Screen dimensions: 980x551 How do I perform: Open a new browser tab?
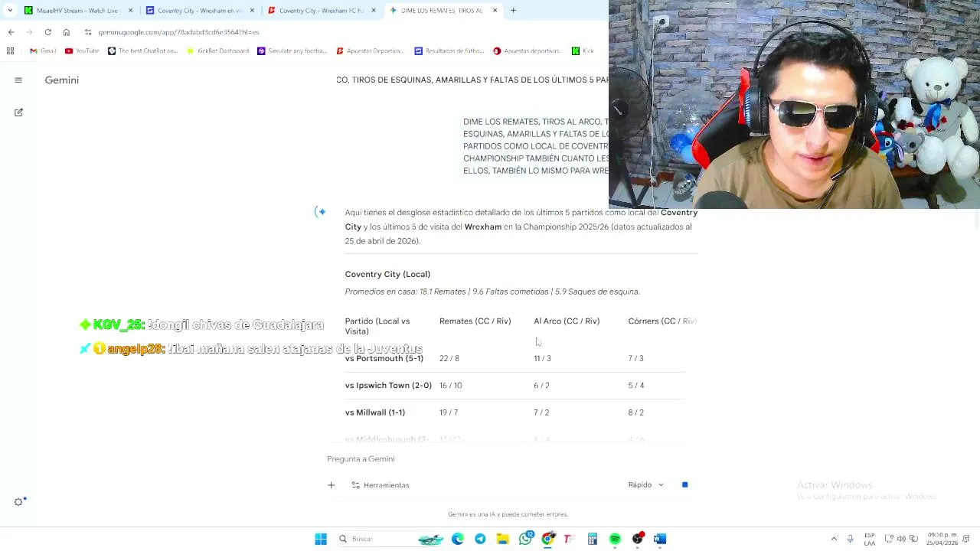pos(513,10)
